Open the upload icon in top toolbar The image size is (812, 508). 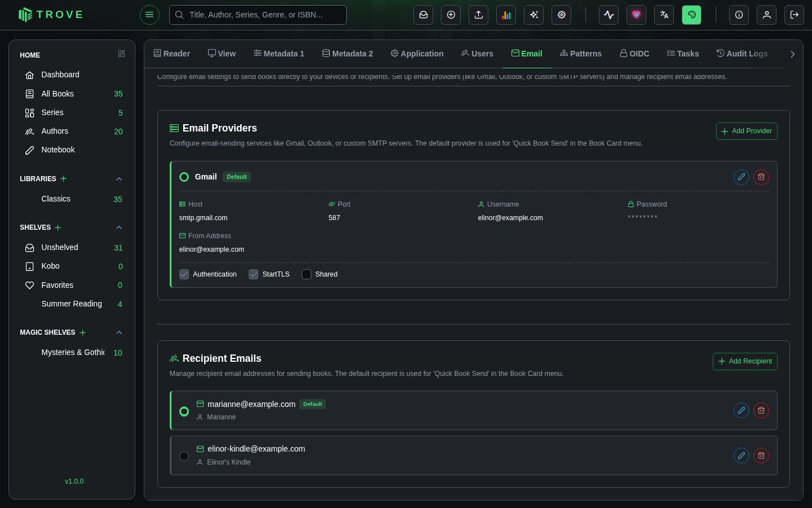tap(478, 15)
